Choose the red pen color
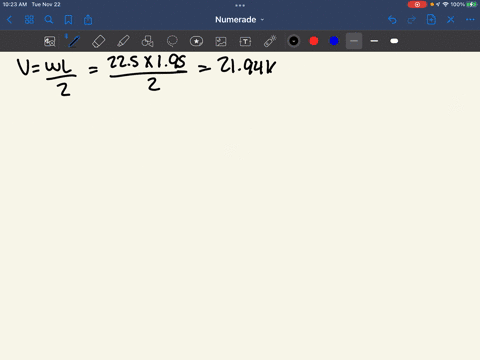Screen dimensions: 480x360 (x=314, y=41)
